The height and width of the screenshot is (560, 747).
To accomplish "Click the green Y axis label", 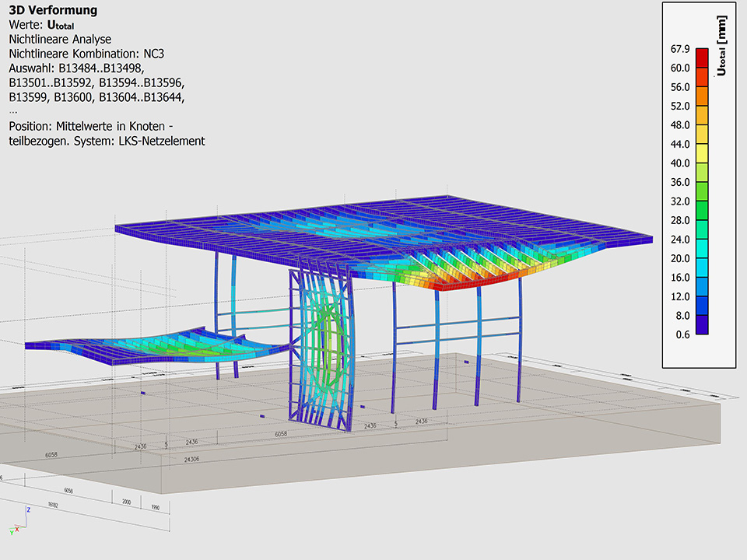I will 12,531.
